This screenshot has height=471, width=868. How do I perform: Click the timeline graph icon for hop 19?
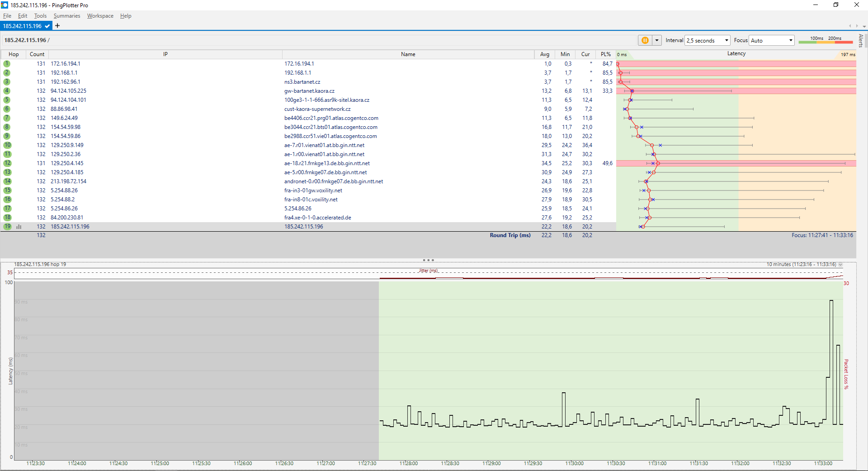click(x=19, y=227)
